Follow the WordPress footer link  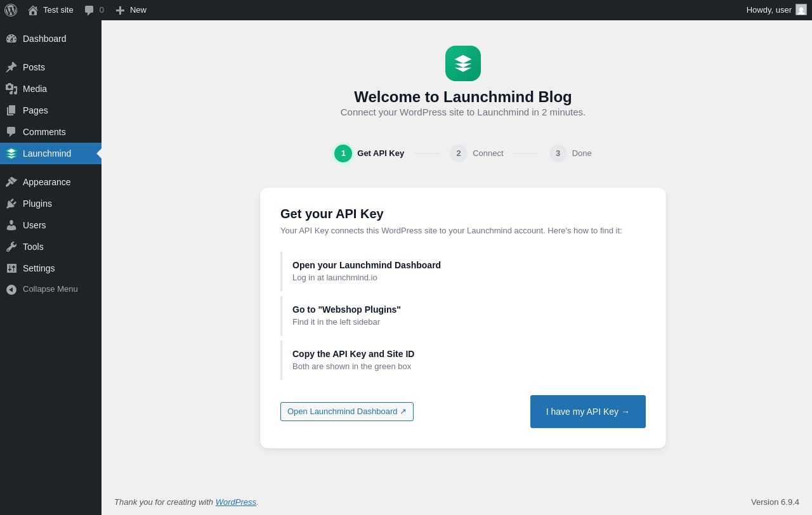click(236, 502)
